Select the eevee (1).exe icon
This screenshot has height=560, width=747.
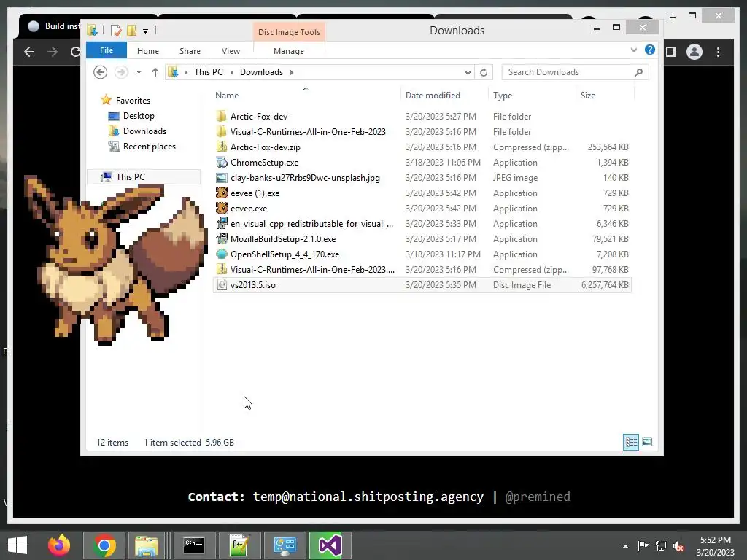[x=221, y=192]
